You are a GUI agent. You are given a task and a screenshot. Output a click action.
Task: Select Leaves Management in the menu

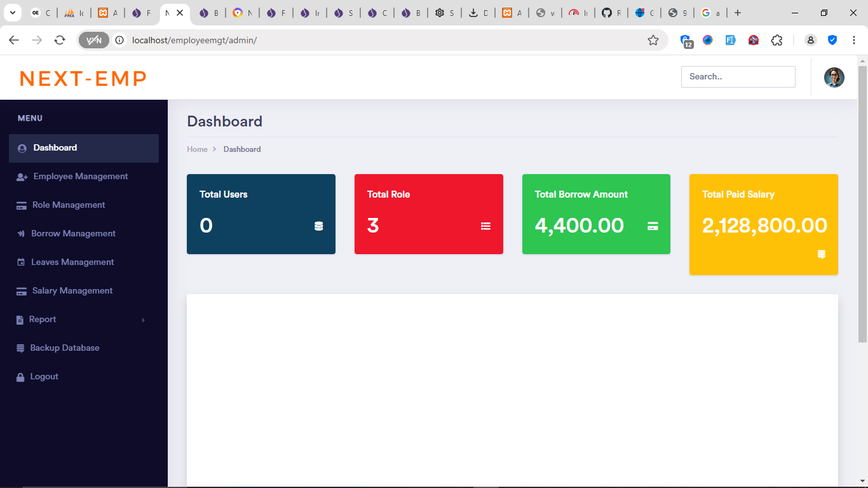[x=72, y=262]
